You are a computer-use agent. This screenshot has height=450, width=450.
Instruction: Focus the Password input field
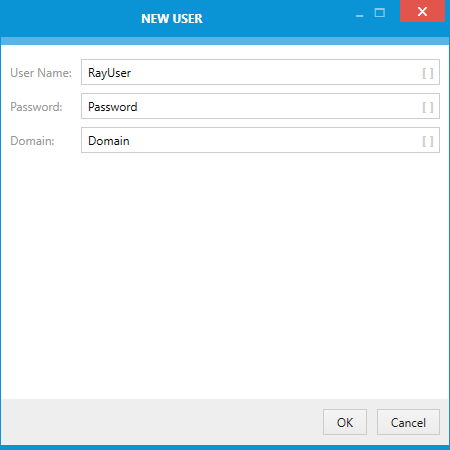pyautogui.click(x=260, y=106)
